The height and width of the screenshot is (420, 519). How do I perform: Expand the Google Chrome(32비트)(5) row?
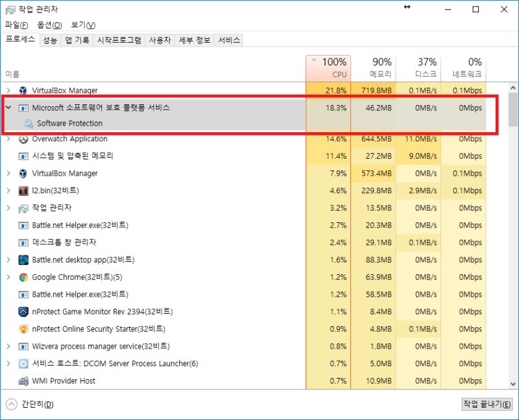coord(8,277)
